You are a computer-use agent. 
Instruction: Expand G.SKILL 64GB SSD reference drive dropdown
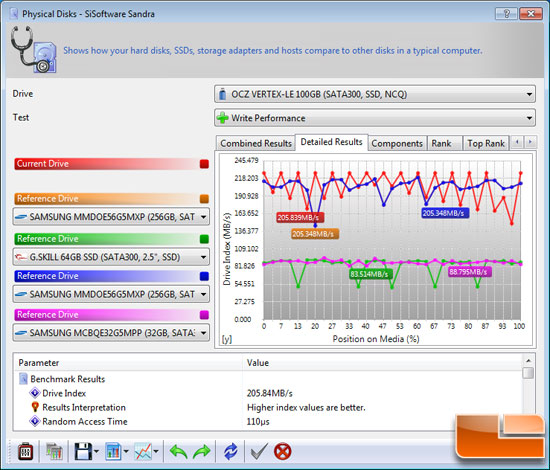[x=111, y=257]
